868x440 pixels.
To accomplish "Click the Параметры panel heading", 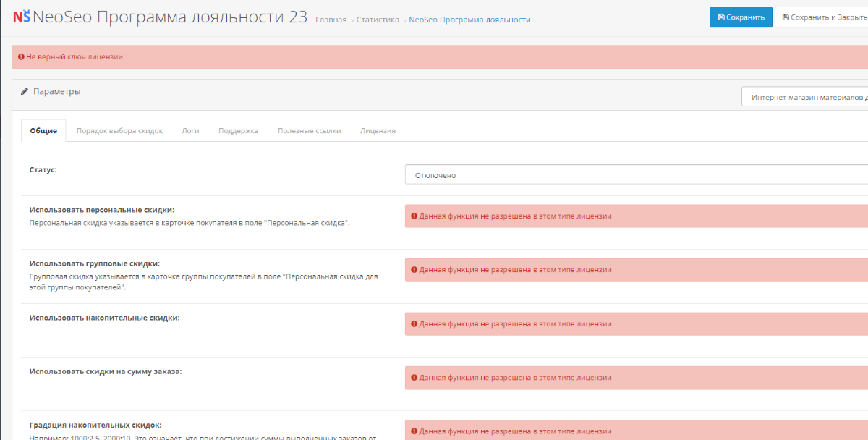I will click(x=57, y=92).
